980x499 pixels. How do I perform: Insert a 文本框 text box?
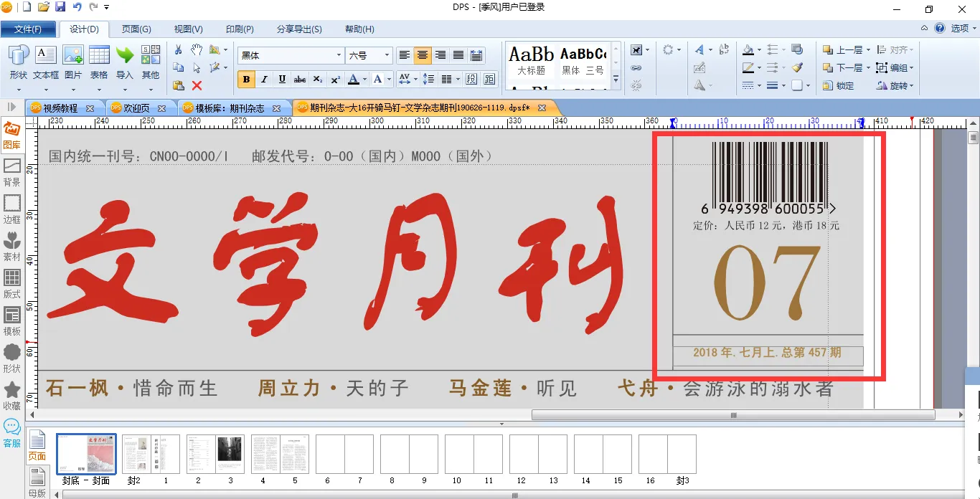(x=46, y=62)
